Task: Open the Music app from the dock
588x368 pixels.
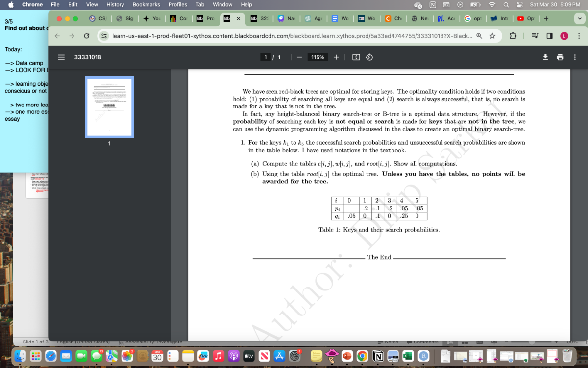Action: pos(218,357)
